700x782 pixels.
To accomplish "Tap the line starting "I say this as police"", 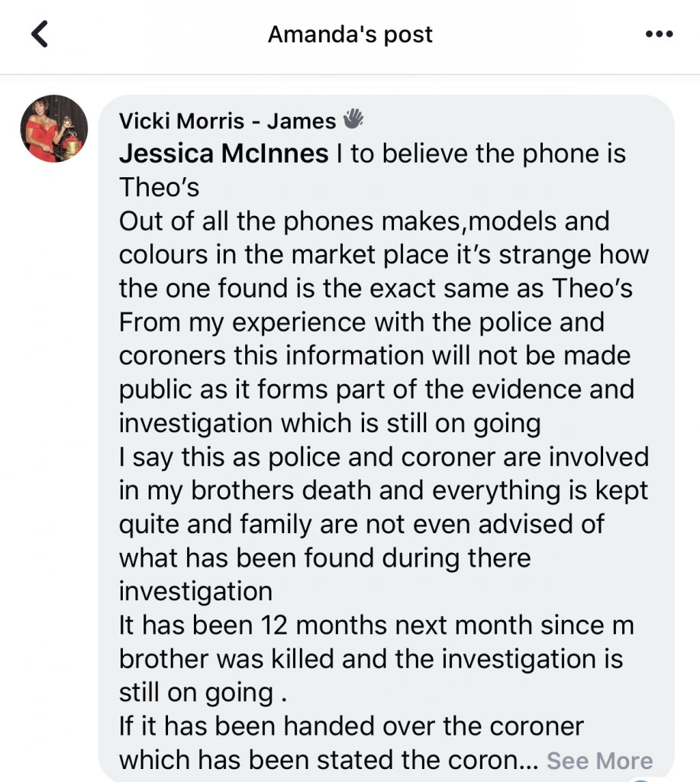I will 383,456.
